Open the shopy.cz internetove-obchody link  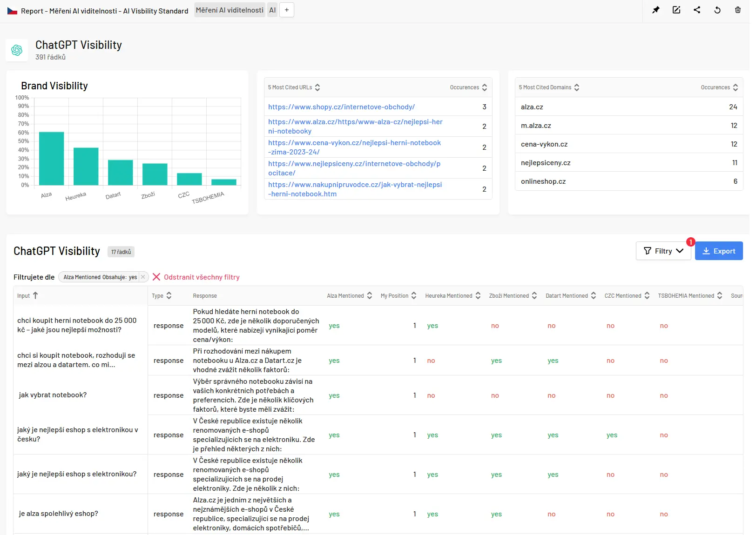click(x=341, y=107)
